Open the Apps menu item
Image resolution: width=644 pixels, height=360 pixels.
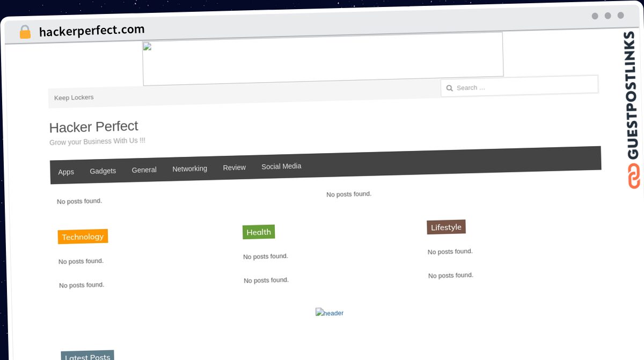click(x=66, y=172)
